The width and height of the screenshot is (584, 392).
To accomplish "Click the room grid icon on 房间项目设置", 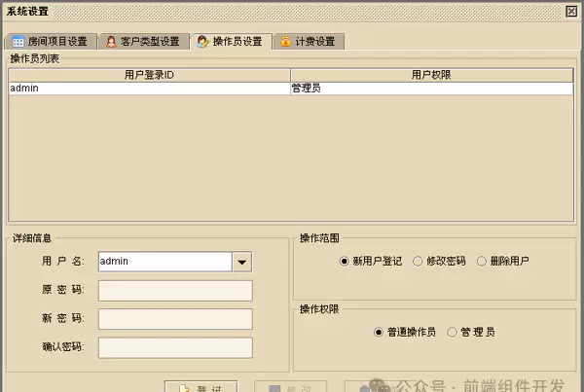I will (18, 42).
